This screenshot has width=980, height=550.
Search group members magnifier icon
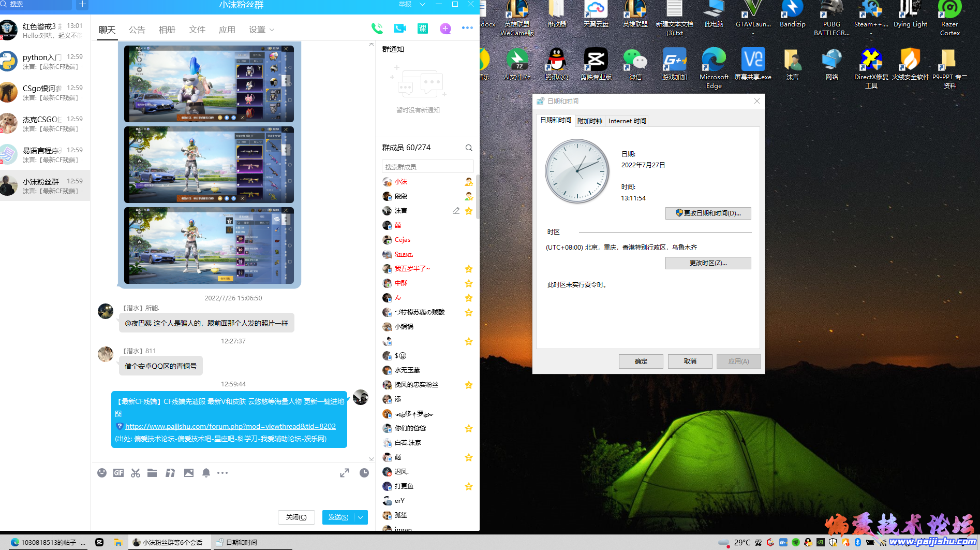coord(469,148)
